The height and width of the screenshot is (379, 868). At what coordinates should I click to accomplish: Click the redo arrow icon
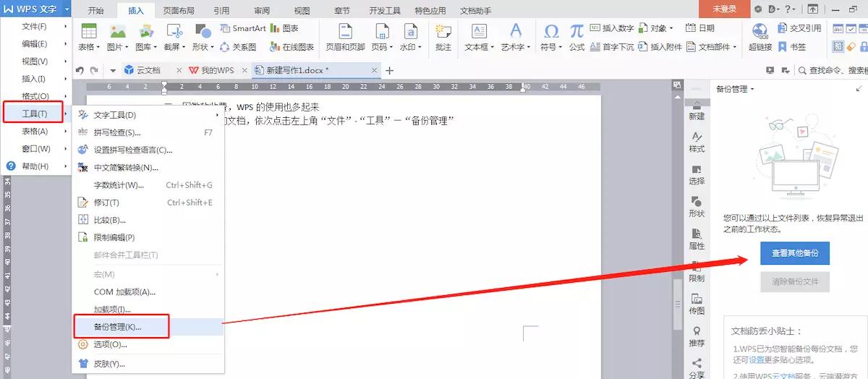point(94,70)
